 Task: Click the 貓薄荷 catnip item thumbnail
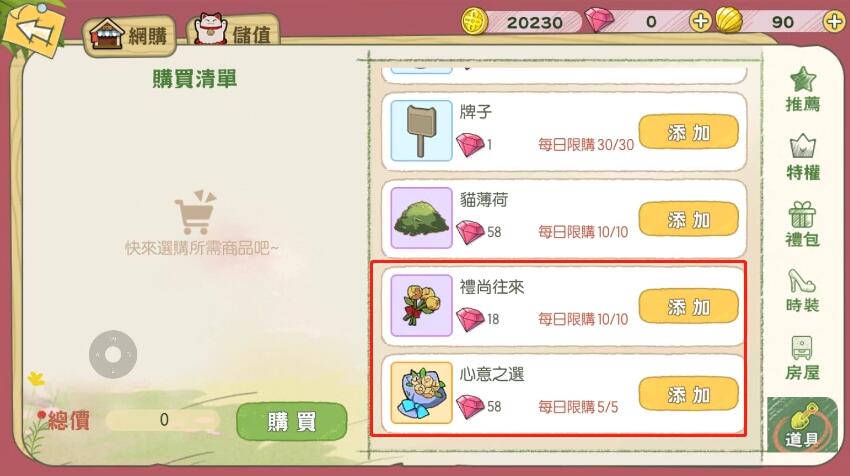coord(422,218)
